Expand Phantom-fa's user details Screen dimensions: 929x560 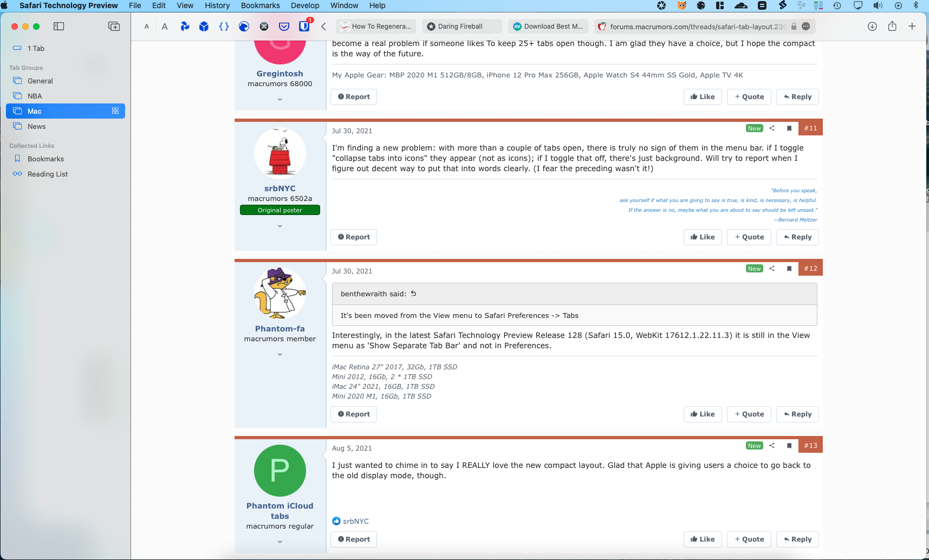tap(280, 354)
